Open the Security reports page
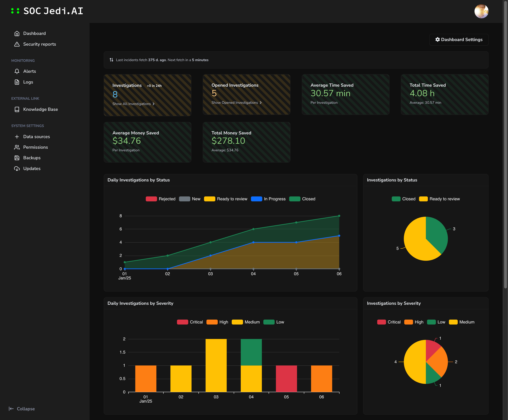Viewport: 508px width, 420px height. click(x=39, y=44)
